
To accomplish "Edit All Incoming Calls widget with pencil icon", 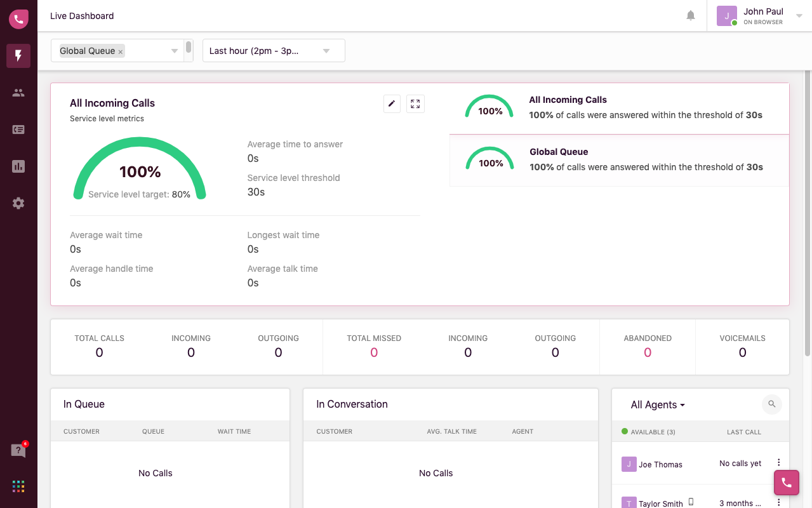I will coord(392,104).
